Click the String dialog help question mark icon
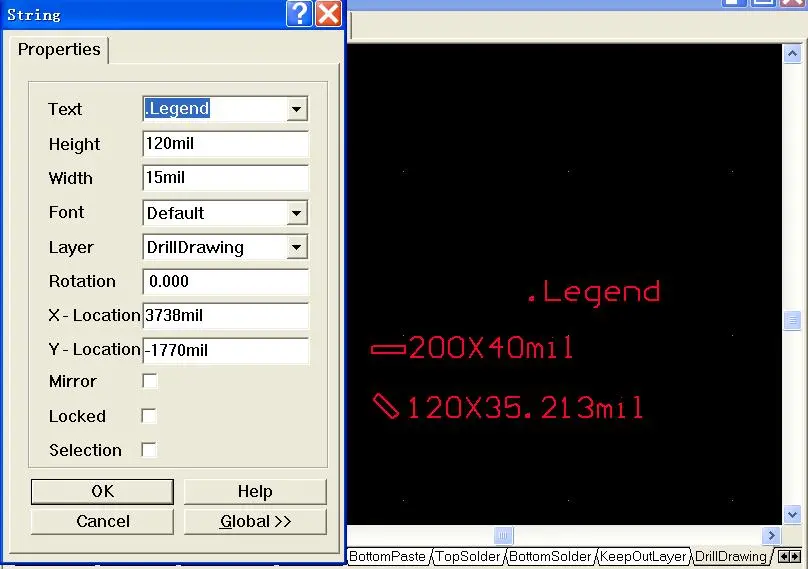This screenshot has width=808, height=569. (299, 13)
